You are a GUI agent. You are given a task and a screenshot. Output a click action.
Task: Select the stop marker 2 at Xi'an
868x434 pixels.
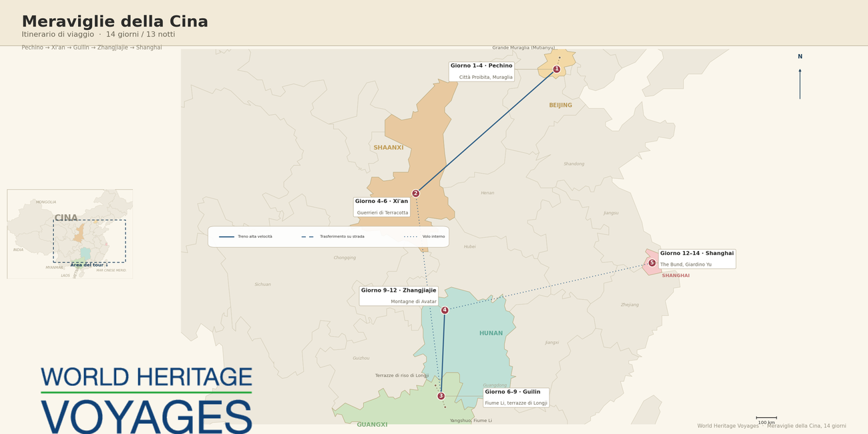(x=415, y=194)
